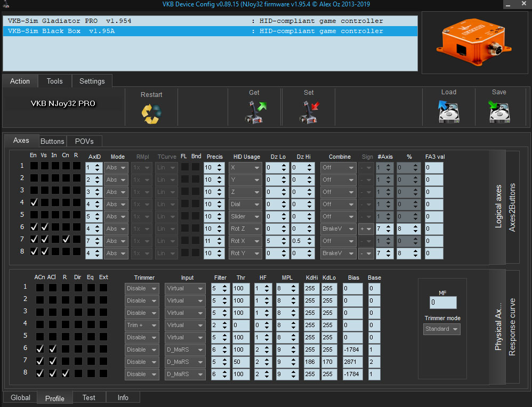The height and width of the screenshot is (407, 532).
Task: Click the app icon in title bar
Action: (x=6, y=4)
